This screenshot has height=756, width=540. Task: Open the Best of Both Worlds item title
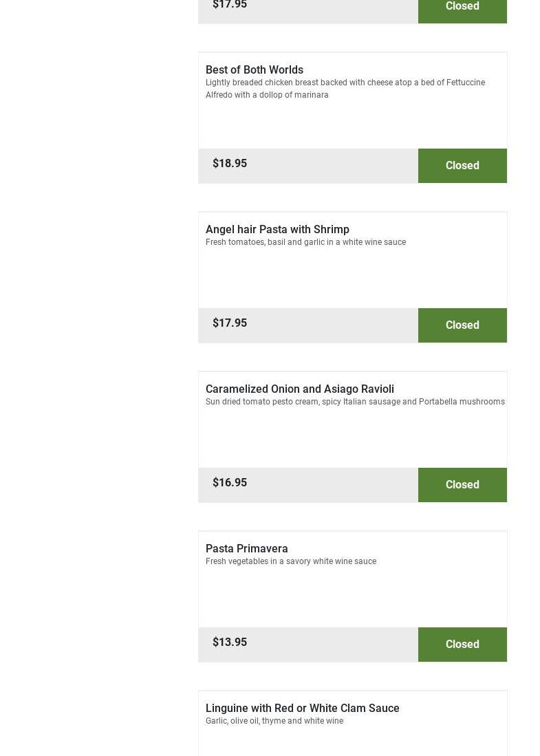(x=255, y=69)
